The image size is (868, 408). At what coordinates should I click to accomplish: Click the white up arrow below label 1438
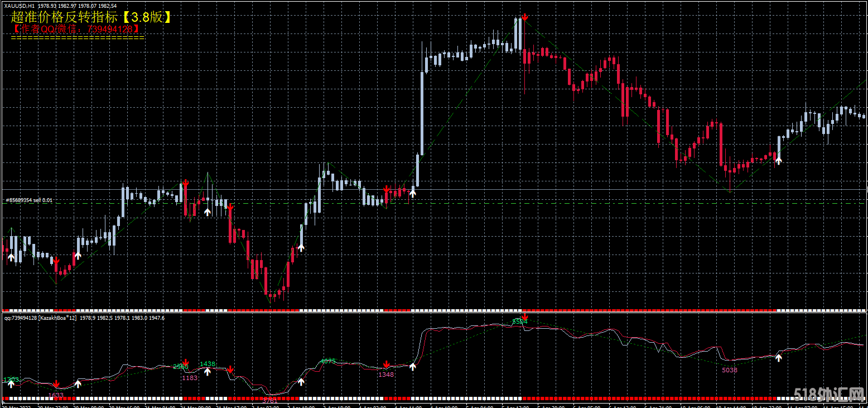click(x=207, y=371)
